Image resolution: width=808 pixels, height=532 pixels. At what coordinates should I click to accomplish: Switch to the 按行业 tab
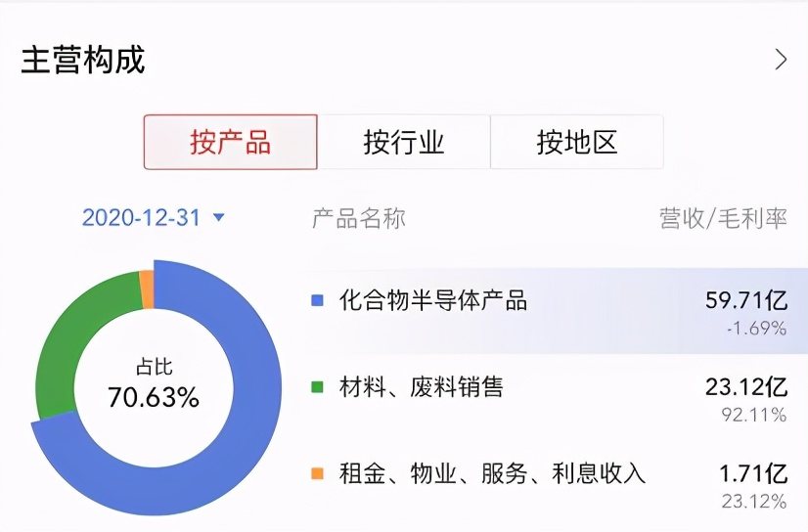point(403,142)
